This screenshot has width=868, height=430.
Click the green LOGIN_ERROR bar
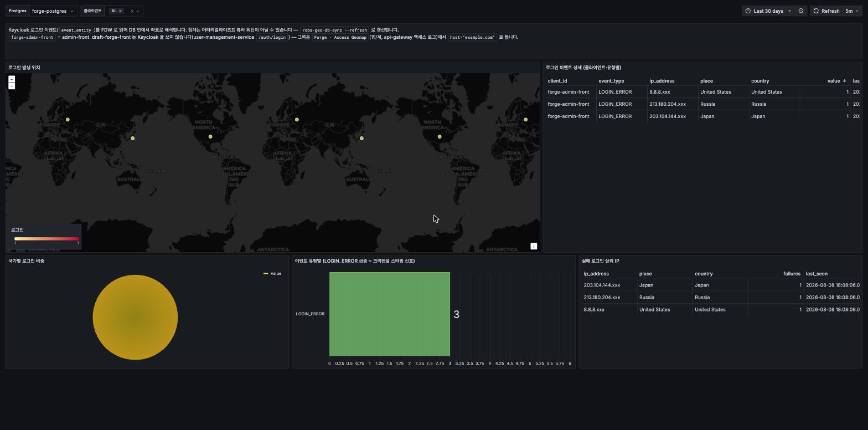point(390,314)
